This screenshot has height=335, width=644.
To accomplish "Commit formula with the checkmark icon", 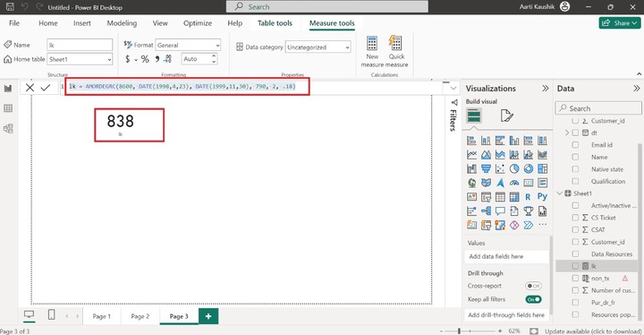I will click(46, 87).
